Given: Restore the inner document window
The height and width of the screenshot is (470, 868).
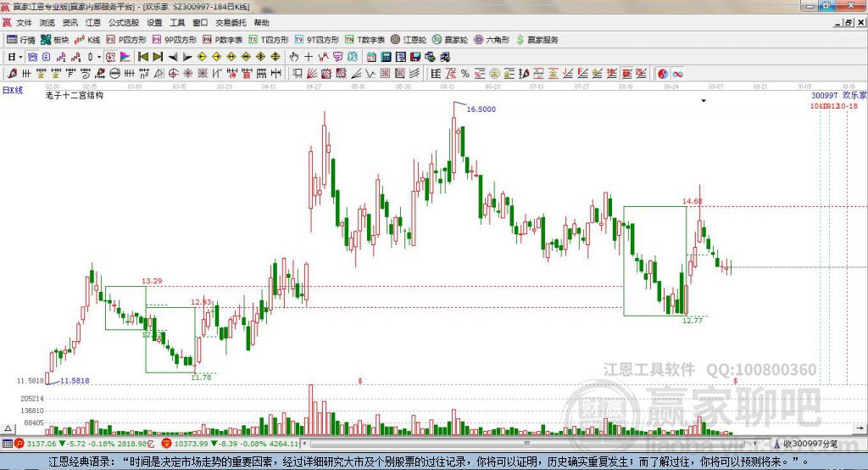Looking at the screenshot, I should click(849, 23).
